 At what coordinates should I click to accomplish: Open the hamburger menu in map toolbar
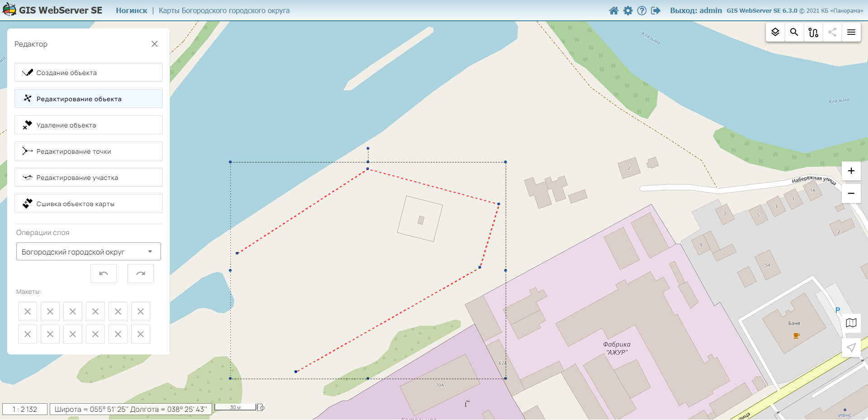851,32
